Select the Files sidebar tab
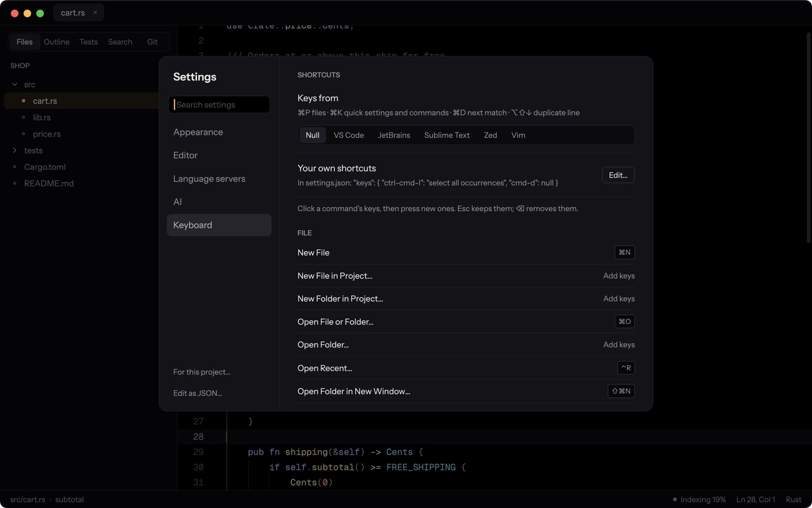The image size is (812, 508). coord(24,42)
